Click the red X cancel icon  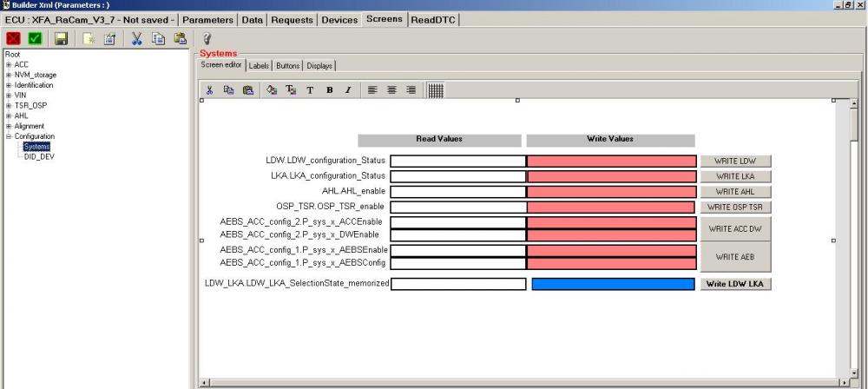point(13,38)
